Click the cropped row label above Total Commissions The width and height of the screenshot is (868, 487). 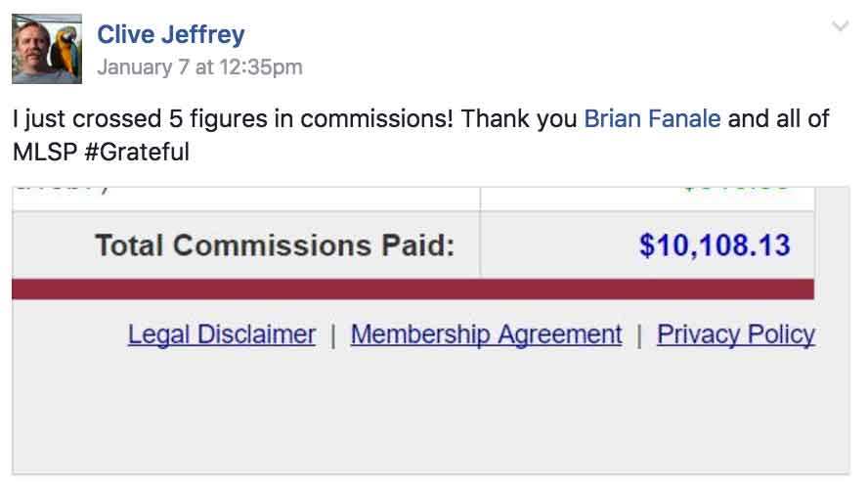coord(61,189)
